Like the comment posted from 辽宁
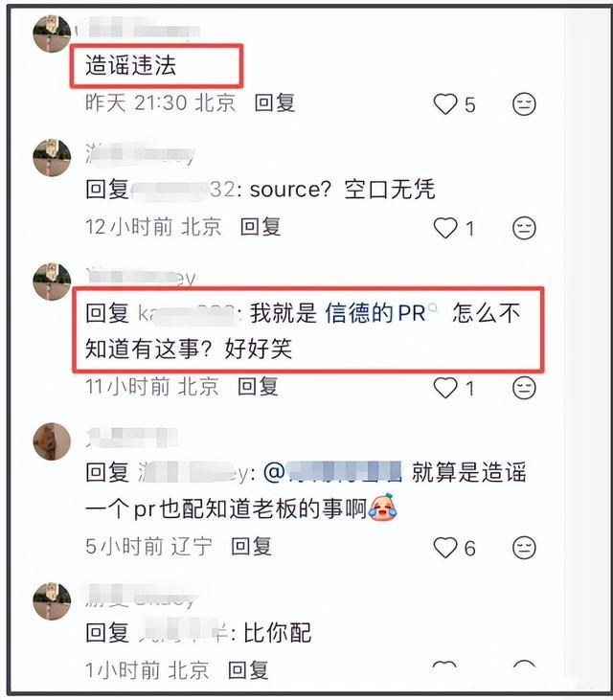 (x=445, y=548)
